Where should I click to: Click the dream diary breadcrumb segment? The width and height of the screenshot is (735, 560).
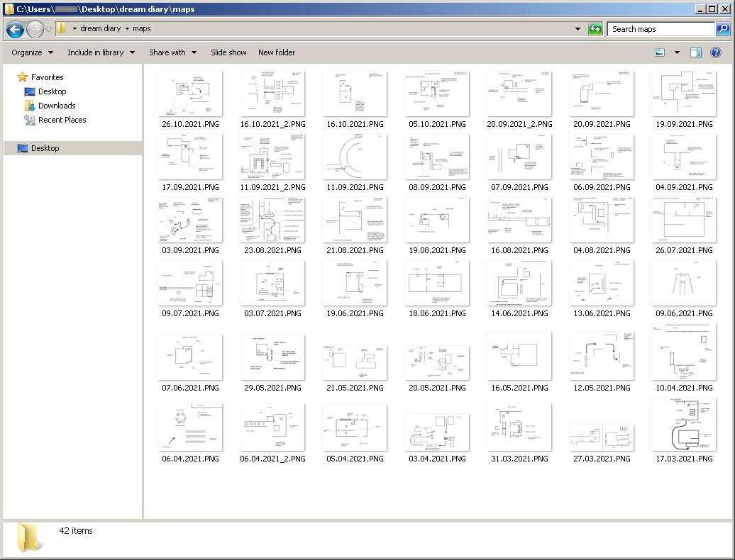(x=100, y=29)
